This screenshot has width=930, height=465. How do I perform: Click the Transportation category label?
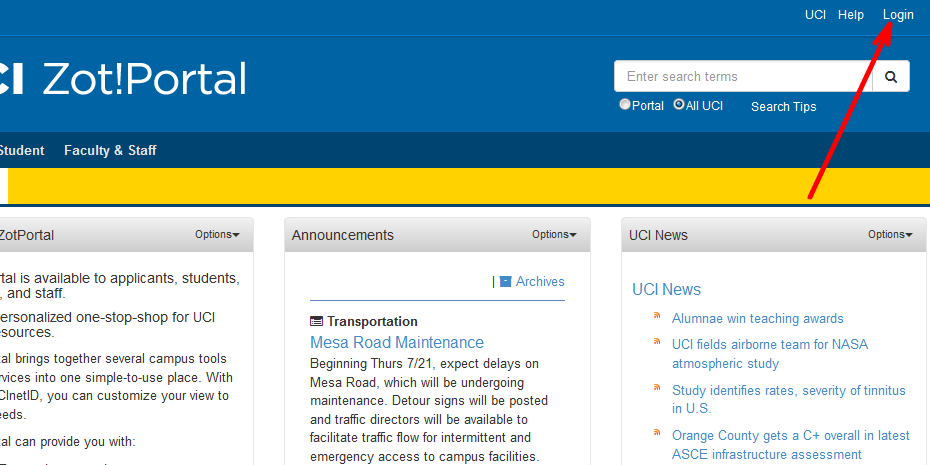tap(372, 321)
